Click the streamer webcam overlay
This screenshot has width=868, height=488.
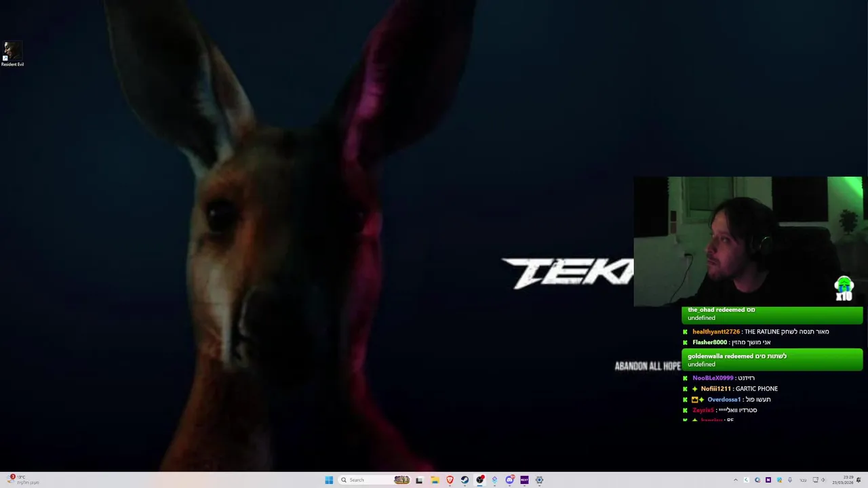coord(748,242)
